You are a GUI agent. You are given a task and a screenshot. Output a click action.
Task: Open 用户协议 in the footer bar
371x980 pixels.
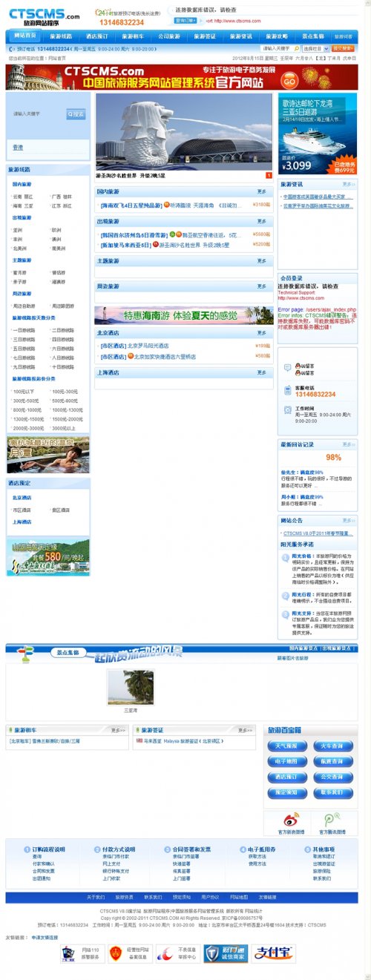(x=210, y=898)
